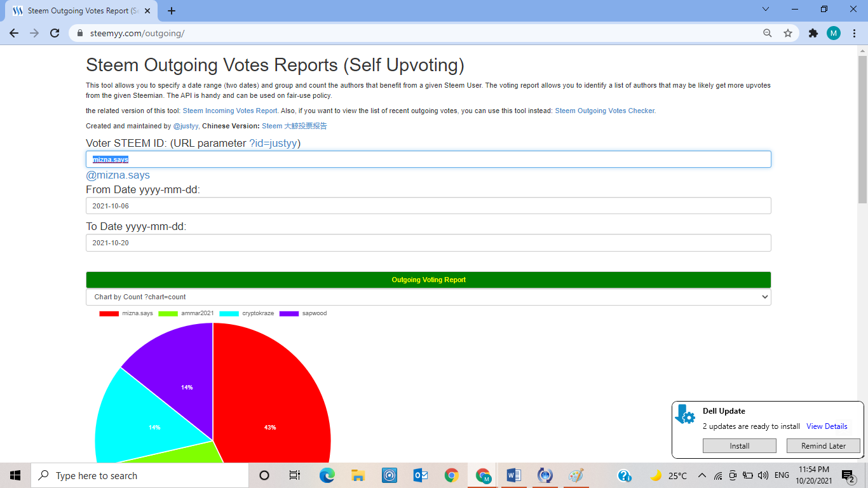Open the volume speaker tray icon
This screenshot has width=868, height=488.
763,475
